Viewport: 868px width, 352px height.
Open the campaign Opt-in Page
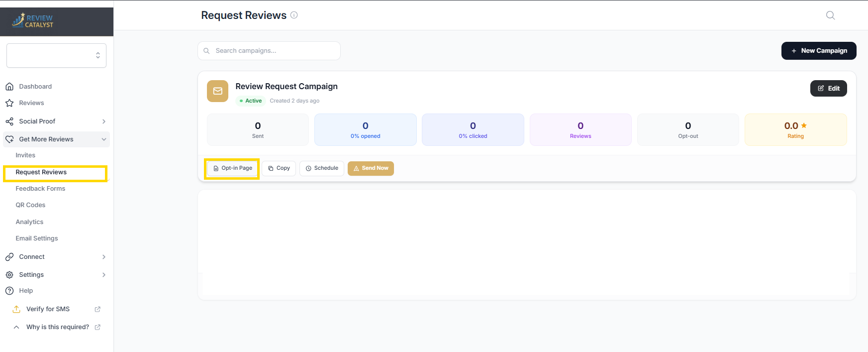tap(232, 168)
